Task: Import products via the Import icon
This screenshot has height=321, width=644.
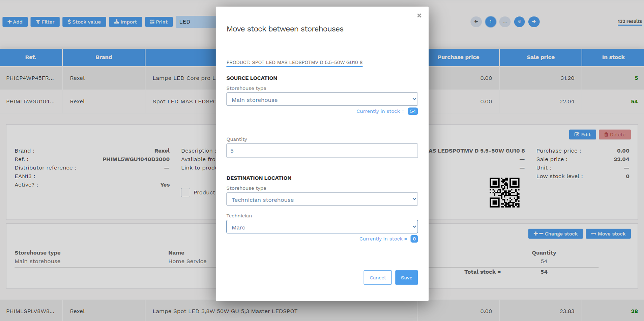Action: pos(126,22)
